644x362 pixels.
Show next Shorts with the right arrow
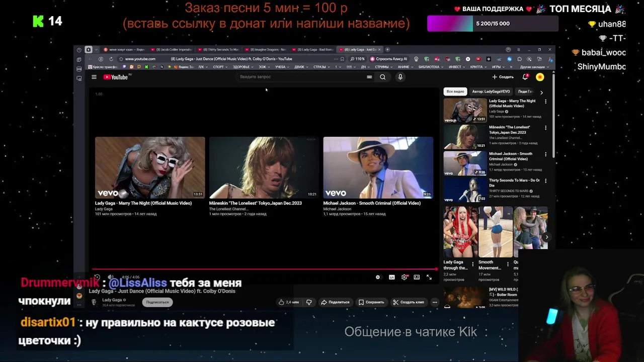(x=547, y=237)
